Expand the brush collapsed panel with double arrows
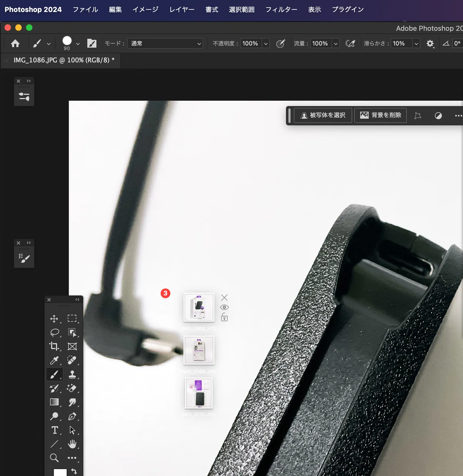463x476 pixels. click(29, 243)
